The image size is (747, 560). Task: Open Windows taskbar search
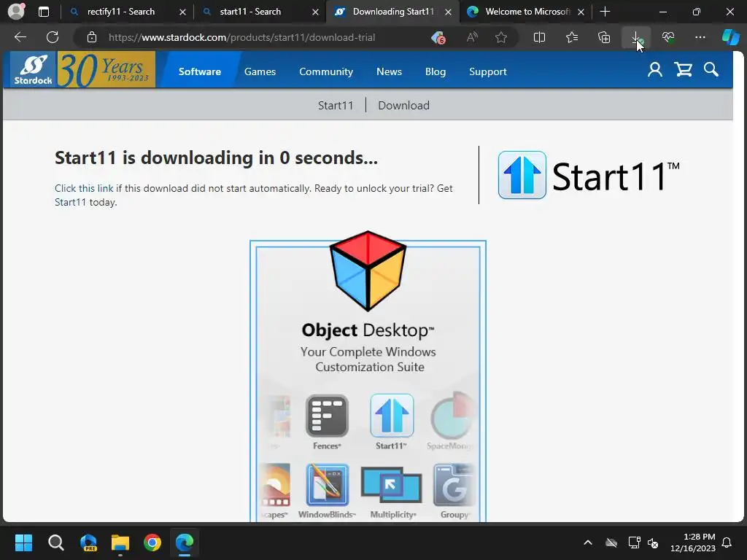pyautogui.click(x=55, y=542)
